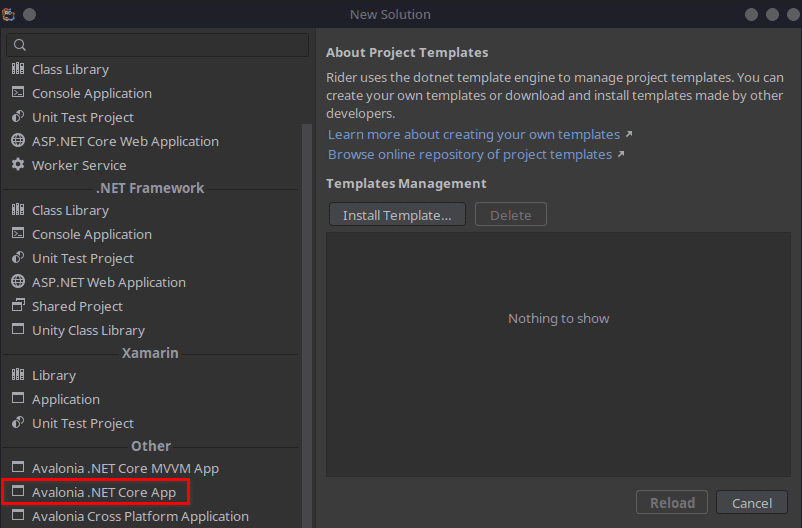The image size is (802, 528).
Task: Open Browse online repository of templates link
Action: click(470, 155)
